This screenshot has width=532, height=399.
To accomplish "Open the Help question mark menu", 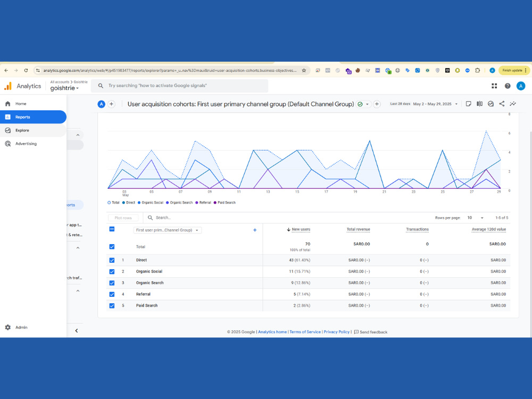I will tap(507, 86).
